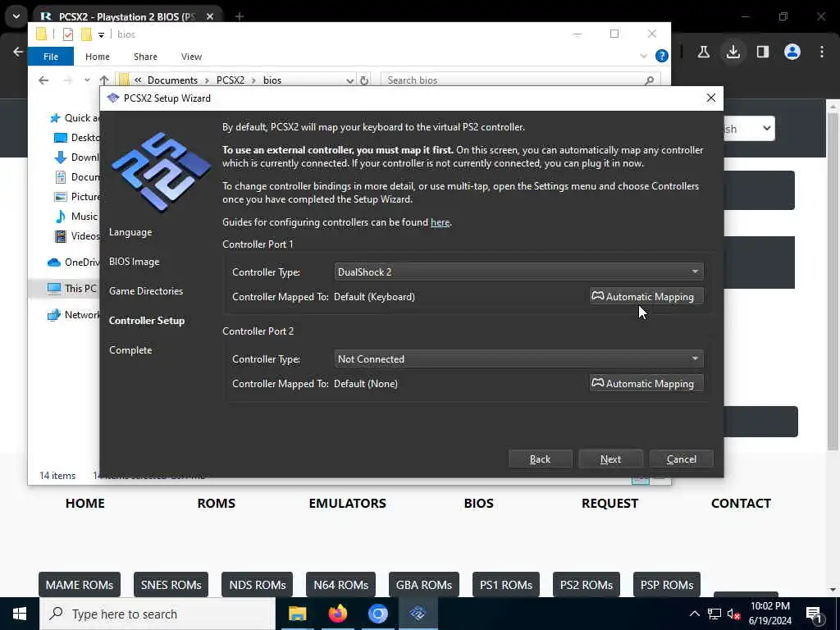Close the PCSX2 Playstation 2 BIOS browser tab
The height and width of the screenshot is (630, 840).
point(210,16)
